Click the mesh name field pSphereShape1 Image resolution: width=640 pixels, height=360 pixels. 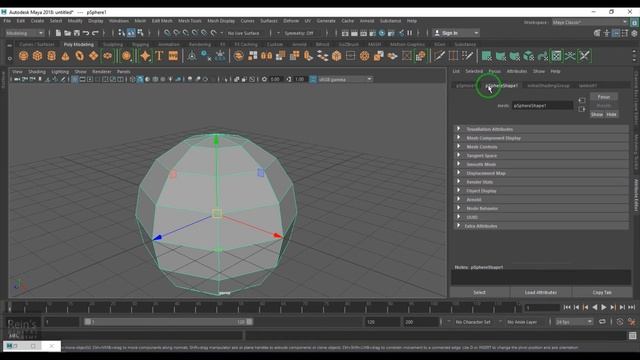[542, 106]
